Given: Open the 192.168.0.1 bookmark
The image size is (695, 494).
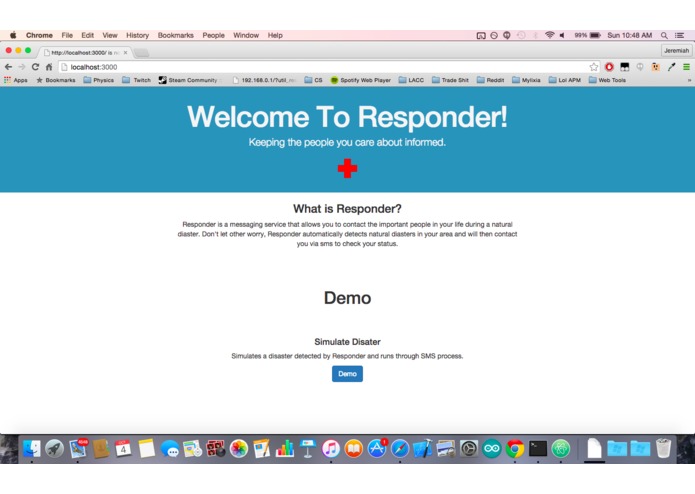Looking at the screenshot, I should click(264, 80).
